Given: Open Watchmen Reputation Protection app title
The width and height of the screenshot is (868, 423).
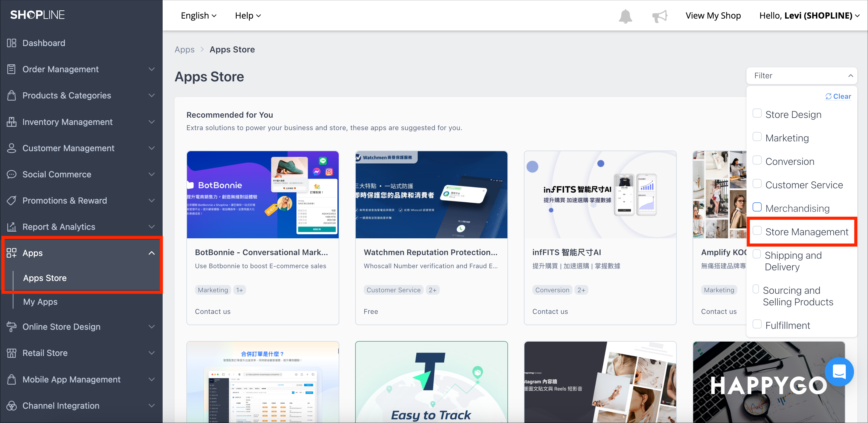Looking at the screenshot, I should [430, 252].
